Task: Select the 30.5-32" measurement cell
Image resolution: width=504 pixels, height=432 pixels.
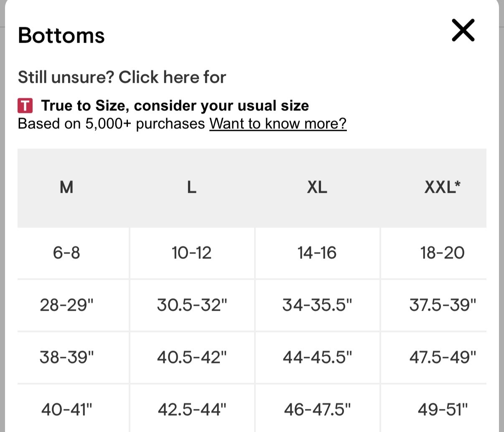Action: [x=192, y=305]
